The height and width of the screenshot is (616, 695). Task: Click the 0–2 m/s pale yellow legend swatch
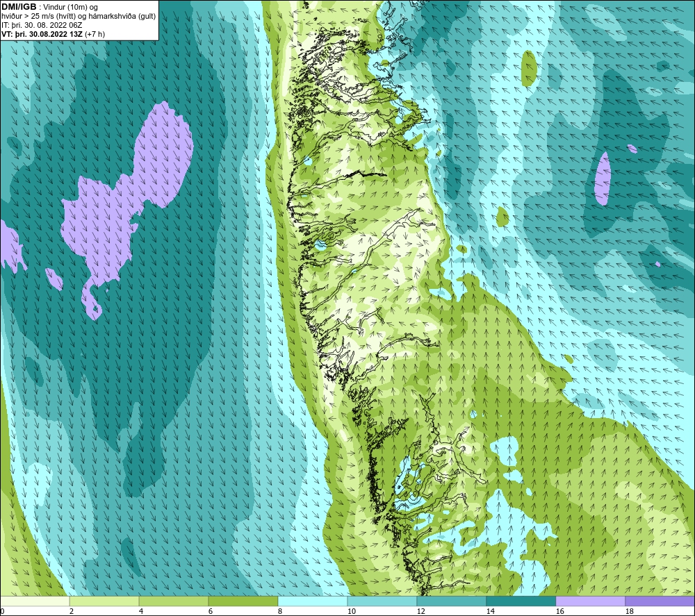point(35,601)
